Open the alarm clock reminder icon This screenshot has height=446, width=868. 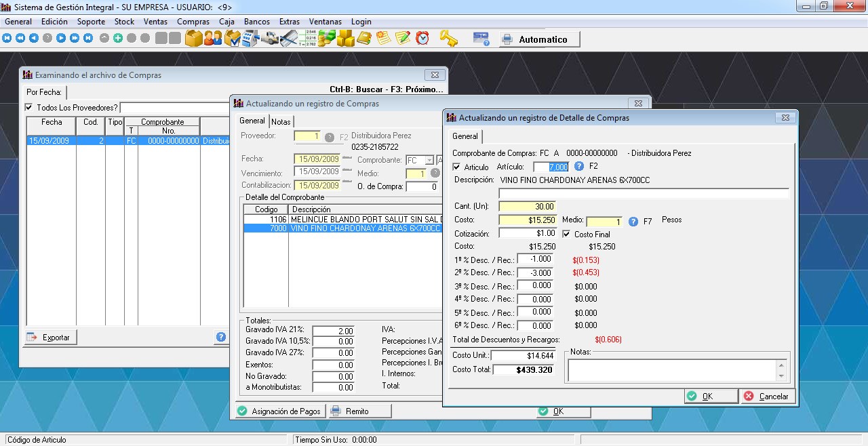422,39
